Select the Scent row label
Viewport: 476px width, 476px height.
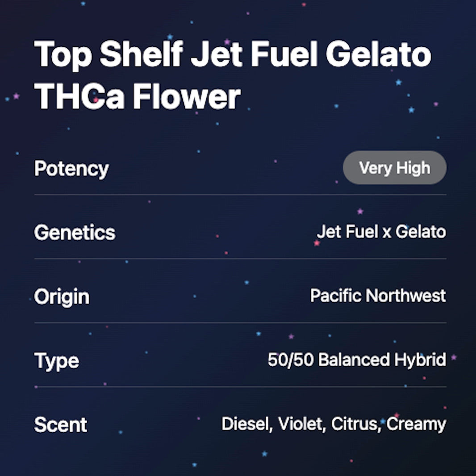coord(60,425)
